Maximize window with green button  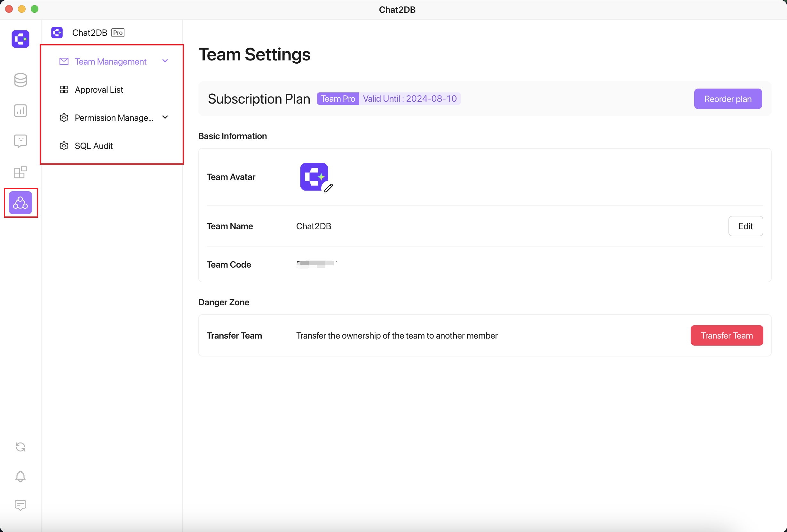click(35, 9)
